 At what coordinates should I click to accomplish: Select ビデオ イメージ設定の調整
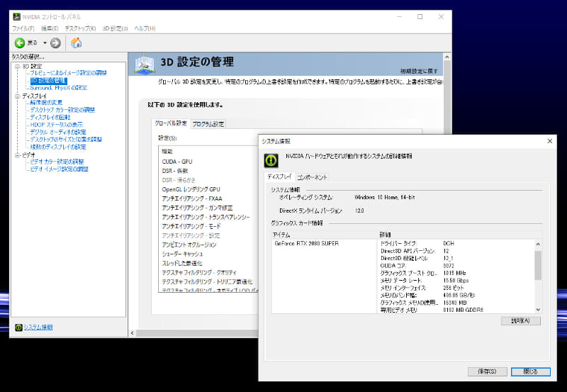click(59, 169)
